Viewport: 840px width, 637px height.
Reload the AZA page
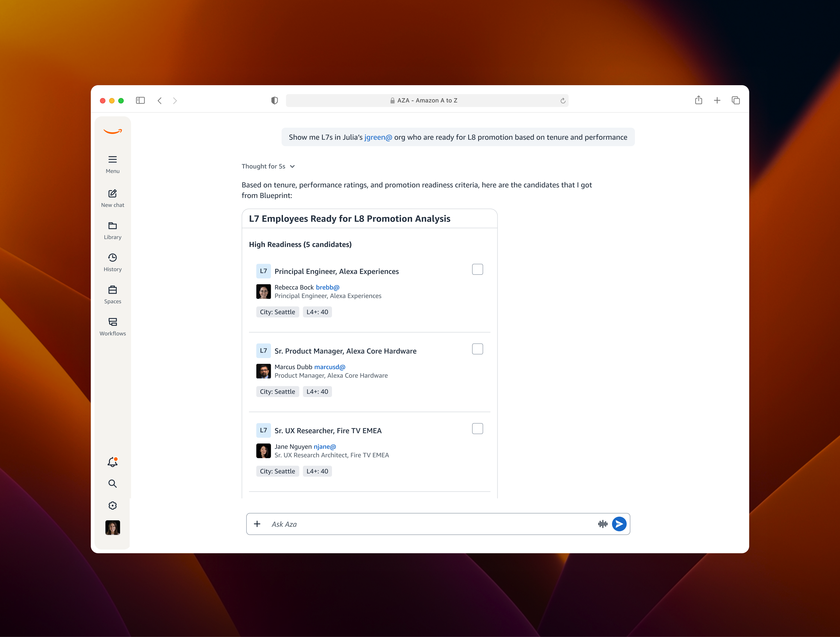click(563, 101)
